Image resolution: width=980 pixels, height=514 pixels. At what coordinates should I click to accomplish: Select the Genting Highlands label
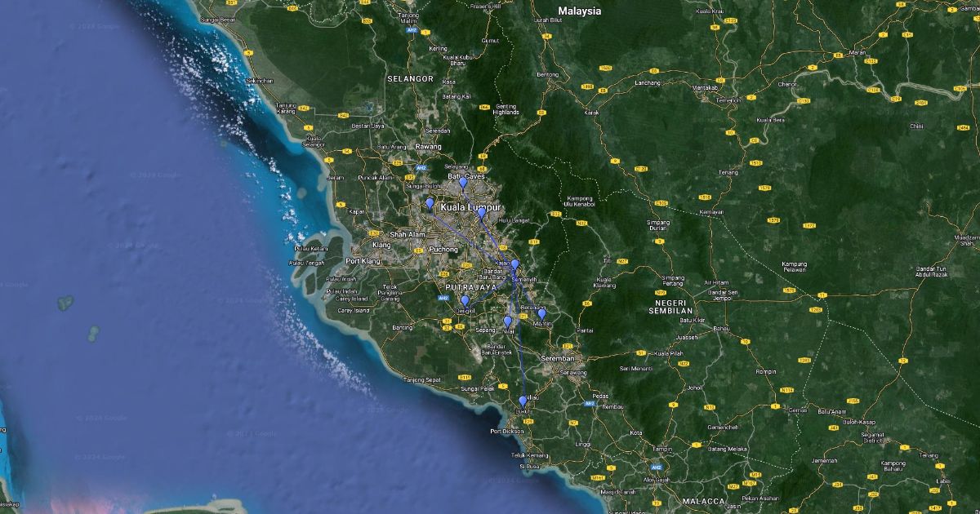click(506, 109)
